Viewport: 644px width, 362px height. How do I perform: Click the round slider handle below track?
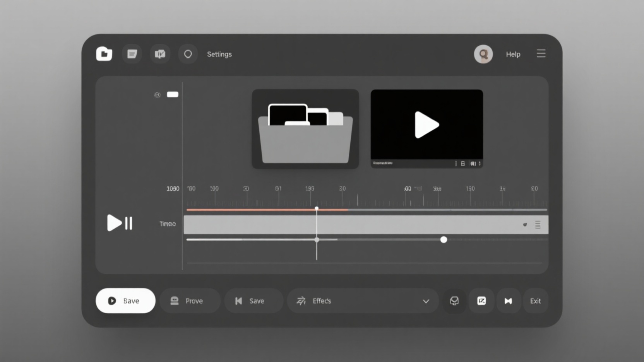tap(444, 240)
